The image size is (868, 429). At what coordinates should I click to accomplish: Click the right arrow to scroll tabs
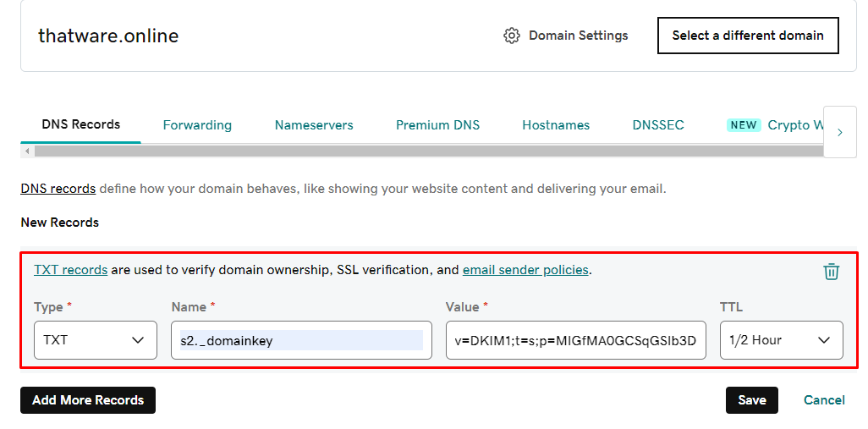click(840, 132)
